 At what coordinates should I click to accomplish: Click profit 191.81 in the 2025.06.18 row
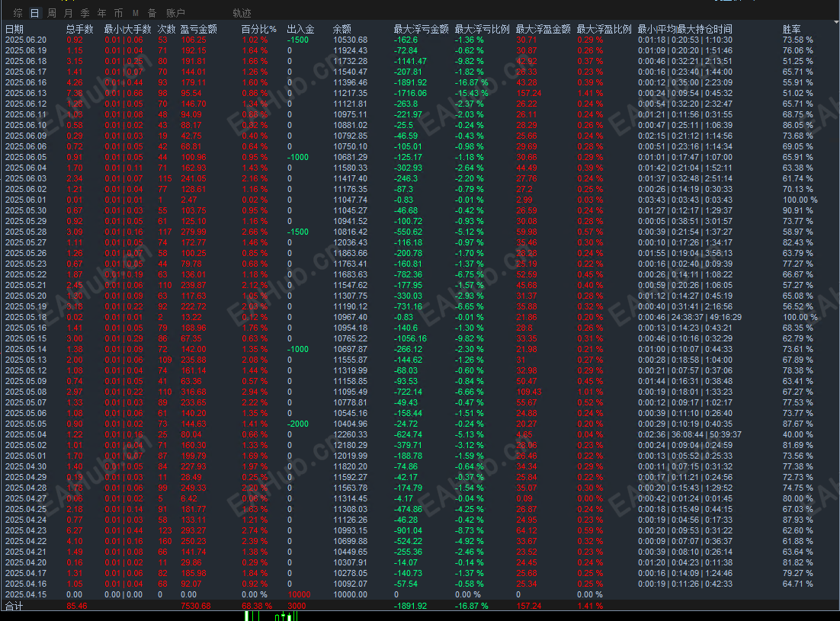pos(194,61)
